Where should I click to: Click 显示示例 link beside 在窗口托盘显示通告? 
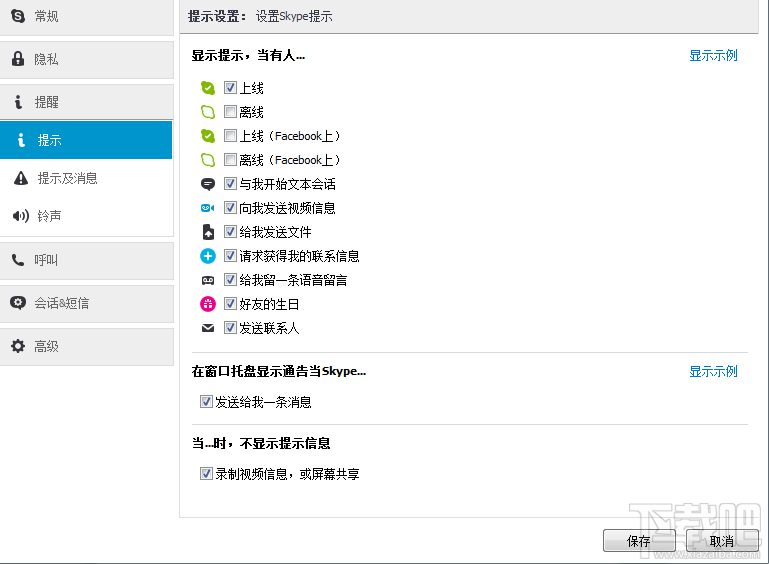713,371
